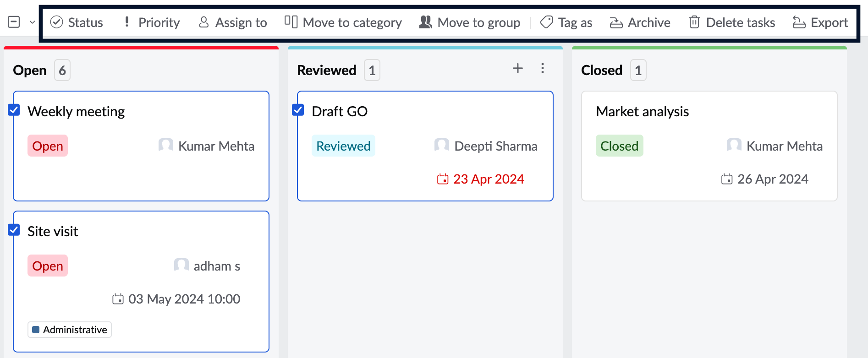868x358 pixels.
Task: Click the Priority exclamation icon
Action: coord(127,22)
